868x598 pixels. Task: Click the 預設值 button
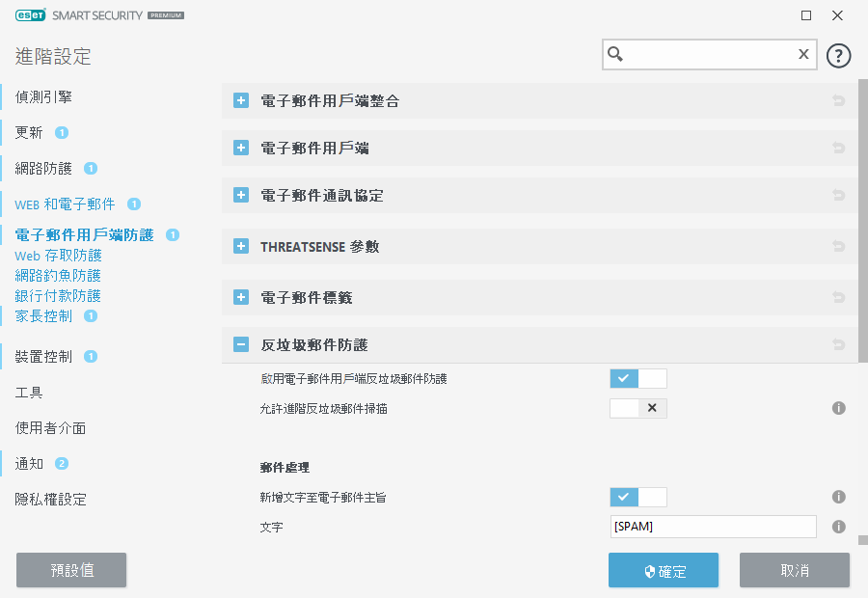pyautogui.click(x=71, y=570)
